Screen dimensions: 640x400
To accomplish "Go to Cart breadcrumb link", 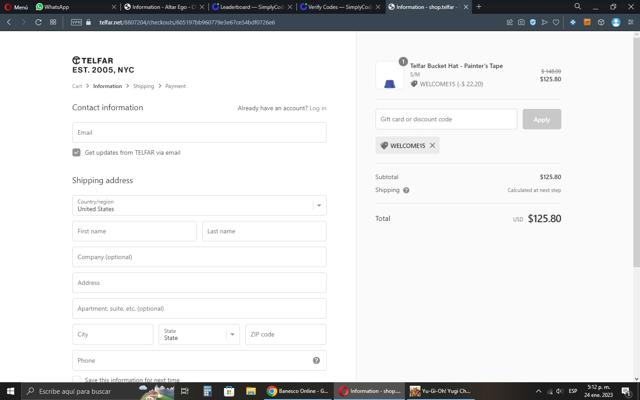I will coord(77,86).
